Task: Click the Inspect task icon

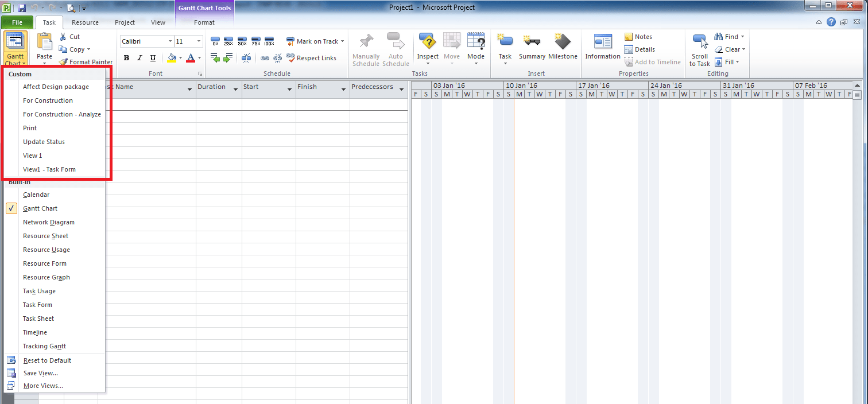Action: (x=427, y=43)
